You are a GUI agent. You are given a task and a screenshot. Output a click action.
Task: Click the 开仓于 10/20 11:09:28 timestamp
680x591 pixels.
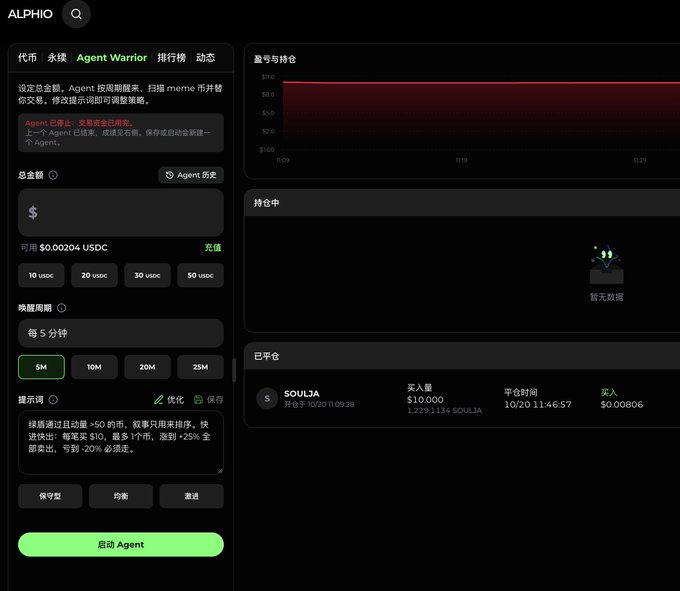[x=319, y=404]
